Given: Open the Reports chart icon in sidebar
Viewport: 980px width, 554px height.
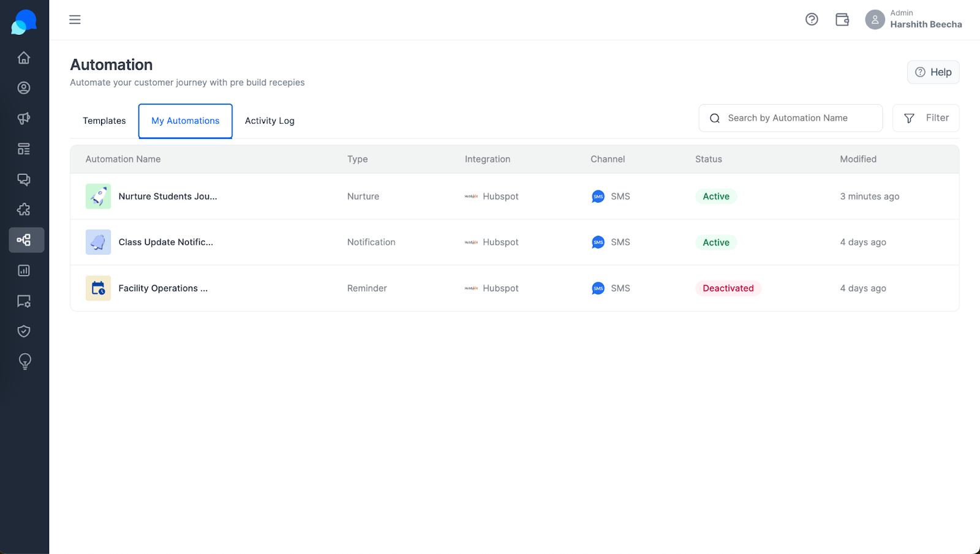Looking at the screenshot, I should [24, 271].
